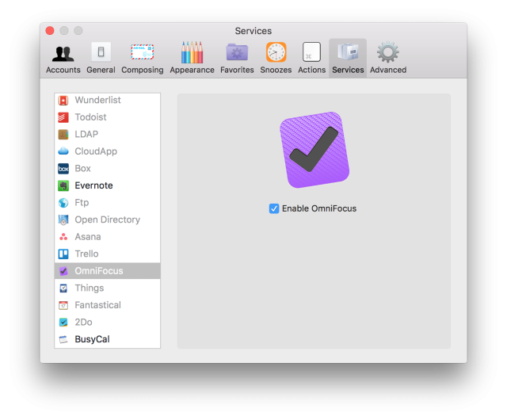Click the Asana three-dots icon
The image size is (507, 420).
(63, 237)
